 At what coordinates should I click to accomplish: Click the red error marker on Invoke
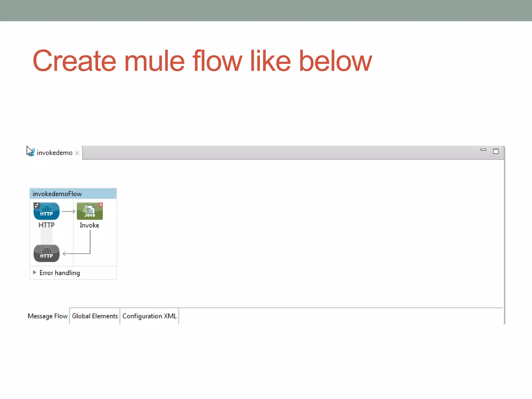(x=101, y=205)
